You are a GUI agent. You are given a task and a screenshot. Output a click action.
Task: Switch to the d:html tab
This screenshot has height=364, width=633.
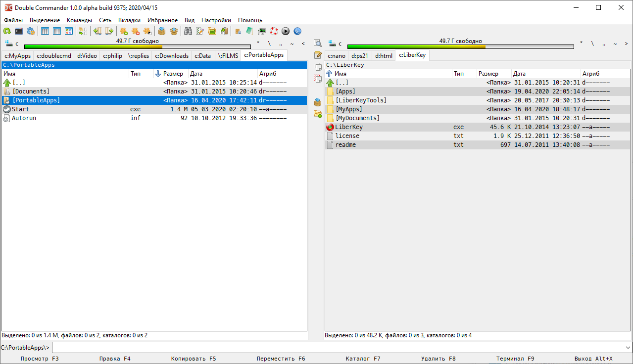coord(384,56)
